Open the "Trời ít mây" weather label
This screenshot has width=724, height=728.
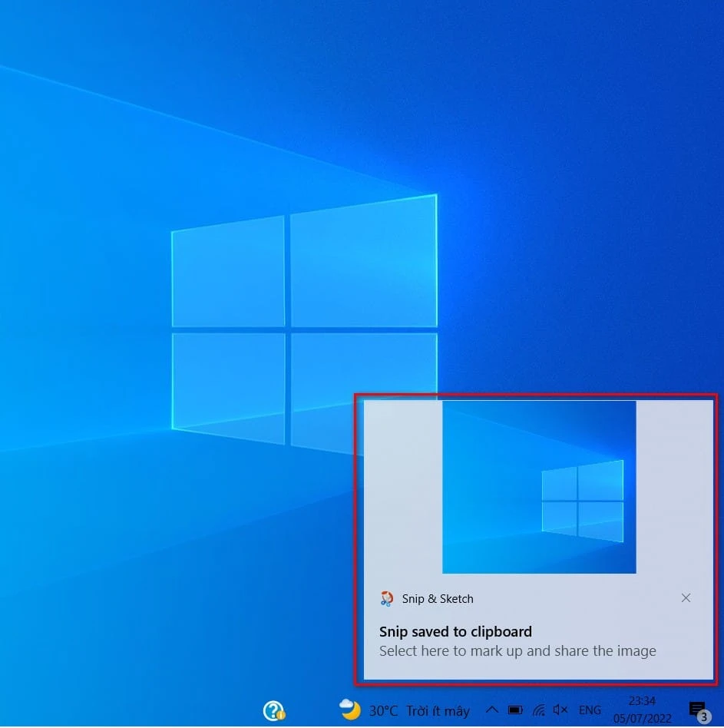click(x=438, y=710)
